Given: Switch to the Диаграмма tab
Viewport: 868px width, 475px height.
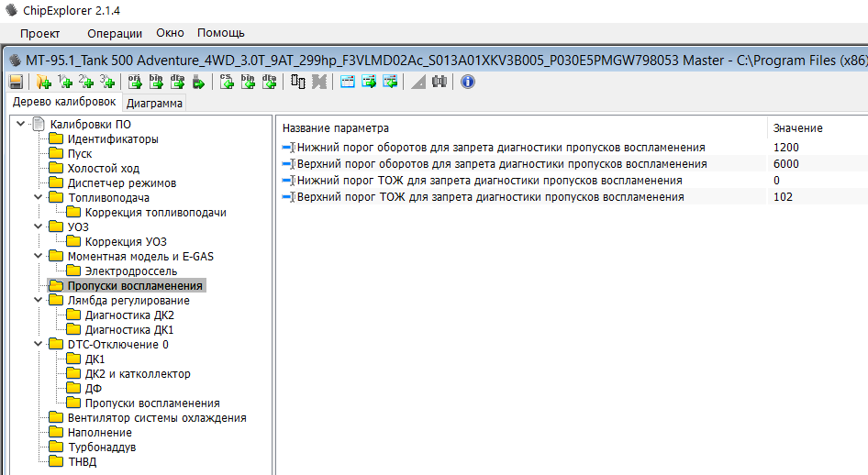Looking at the screenshot, I should [154, 103].
